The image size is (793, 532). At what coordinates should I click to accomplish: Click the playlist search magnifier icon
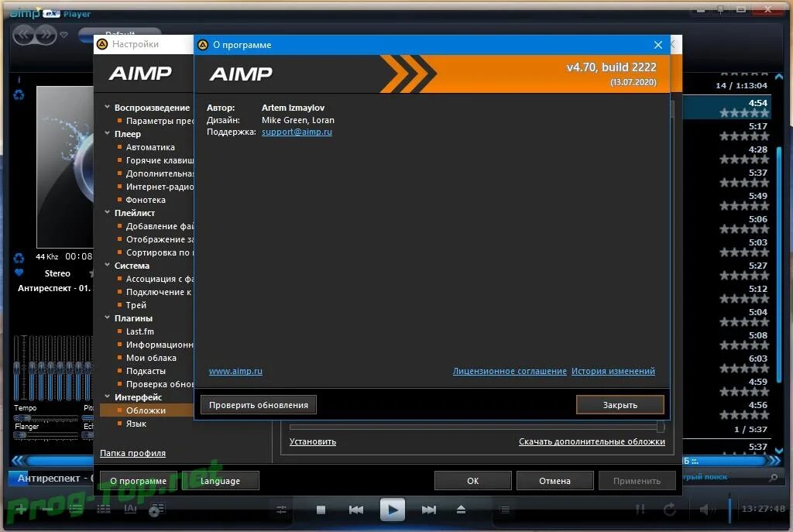point(774,477)
